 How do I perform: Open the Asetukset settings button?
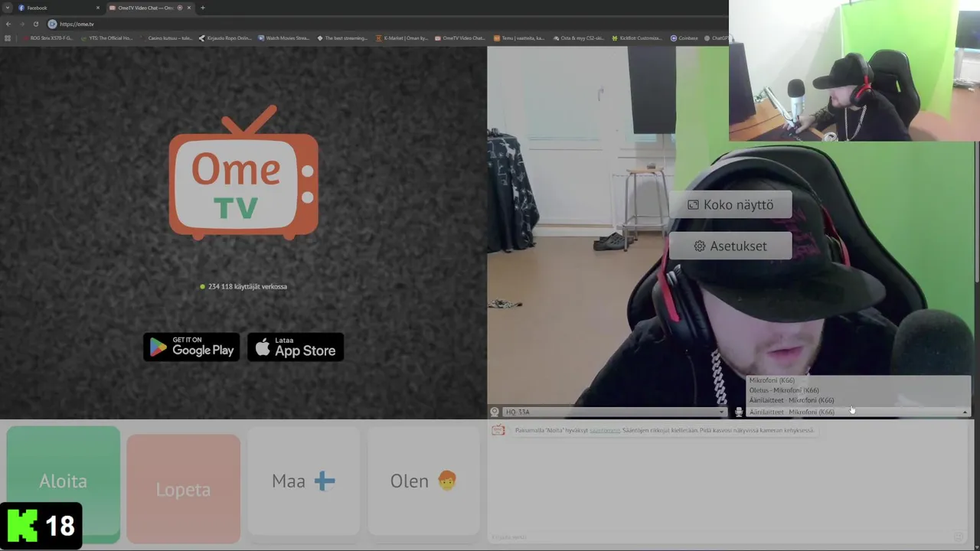(730, 246)
